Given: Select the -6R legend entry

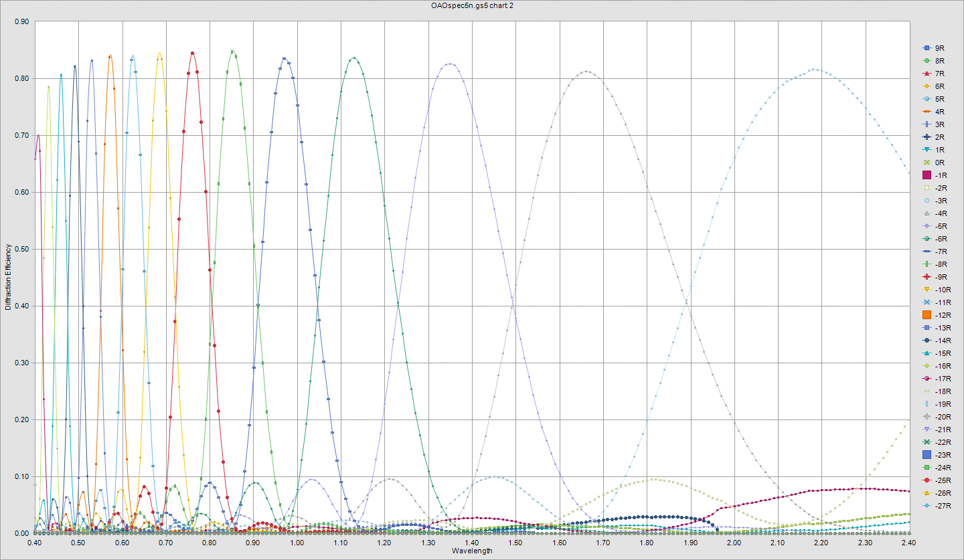Looking at the screenshot, I should click(935, 239).
